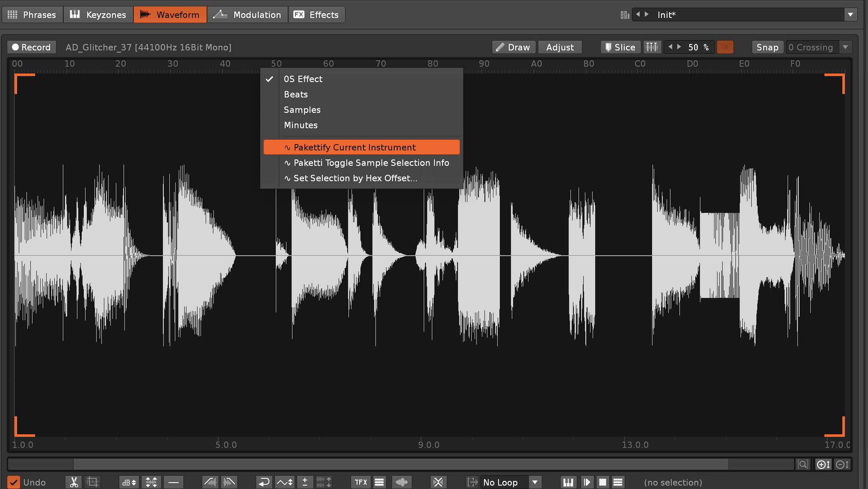Open the Init preset dropdown arrow

[x=850, y=15]
